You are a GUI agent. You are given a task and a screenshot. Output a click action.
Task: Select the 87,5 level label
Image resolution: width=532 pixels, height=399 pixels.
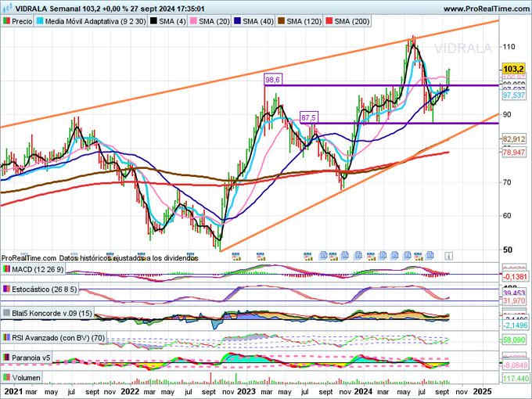(309, 117)
